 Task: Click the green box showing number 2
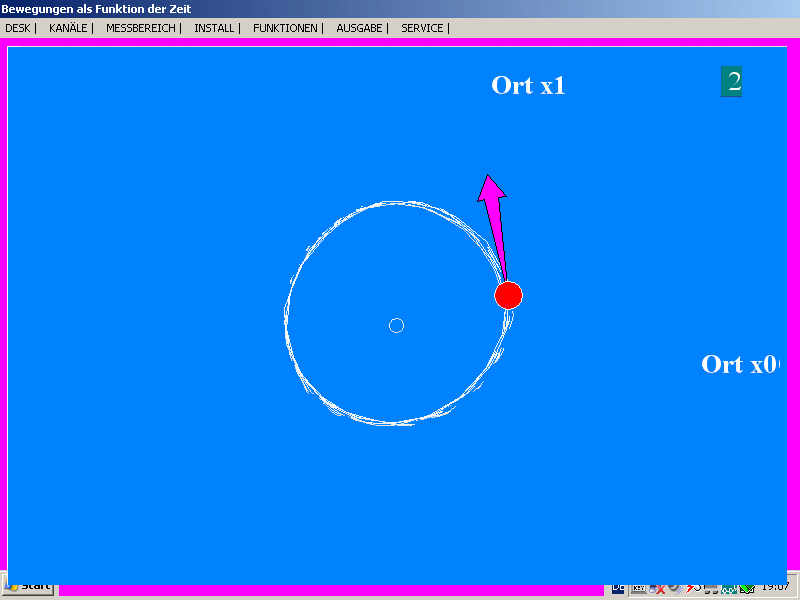pos(731,82)
